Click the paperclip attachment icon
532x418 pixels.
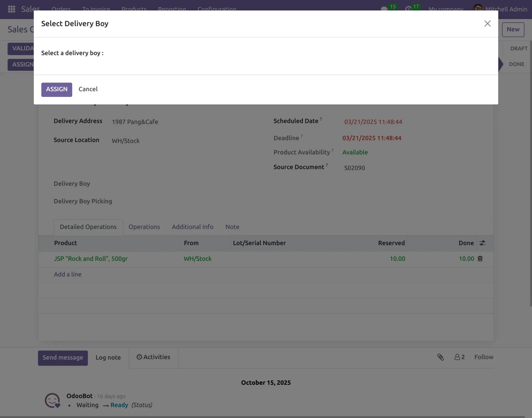(440, 357)
